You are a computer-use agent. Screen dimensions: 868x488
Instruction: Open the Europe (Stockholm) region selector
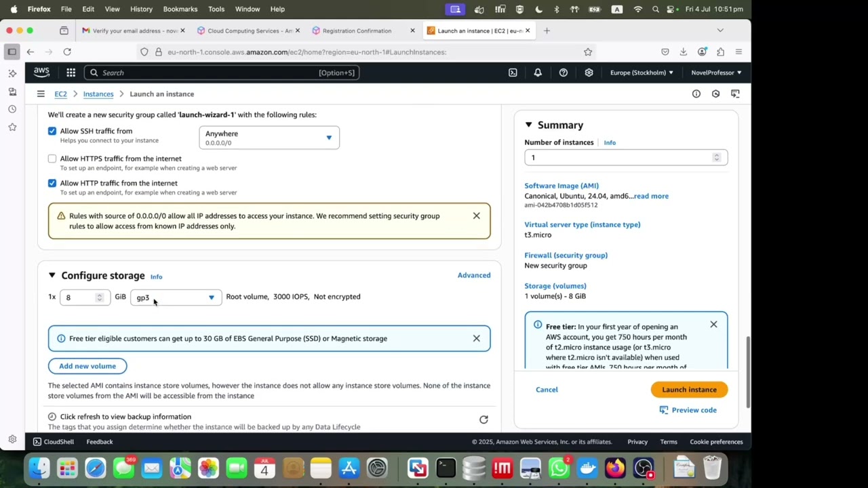pos(642,73)
